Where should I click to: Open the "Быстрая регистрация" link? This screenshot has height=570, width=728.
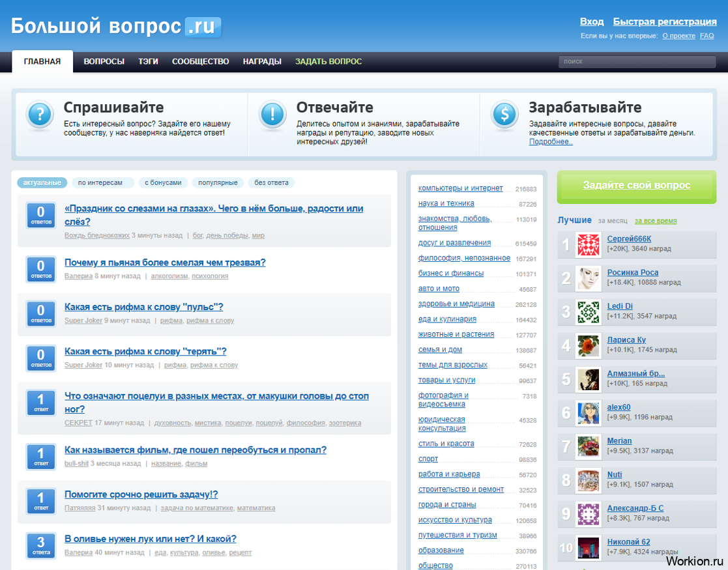[x=664, y=21]
